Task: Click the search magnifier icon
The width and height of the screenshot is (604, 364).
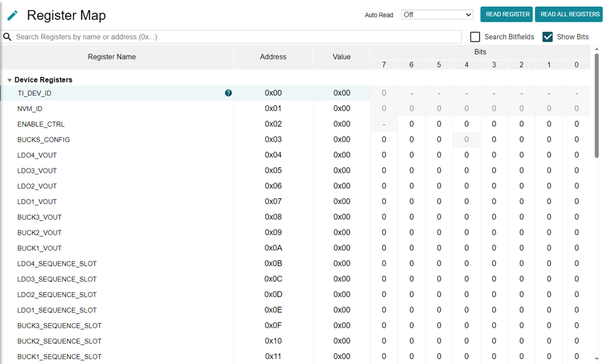Action: [7, 37]
